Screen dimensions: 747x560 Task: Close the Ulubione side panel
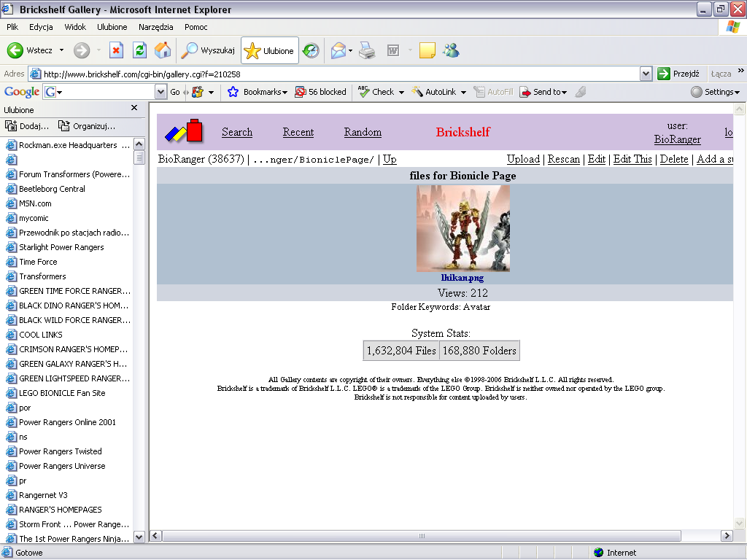(x=134, y=108)
